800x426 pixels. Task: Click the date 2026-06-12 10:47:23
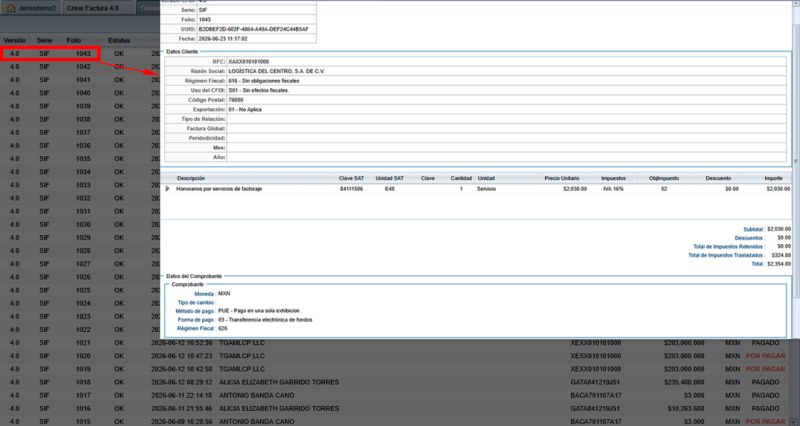[182, 356]
